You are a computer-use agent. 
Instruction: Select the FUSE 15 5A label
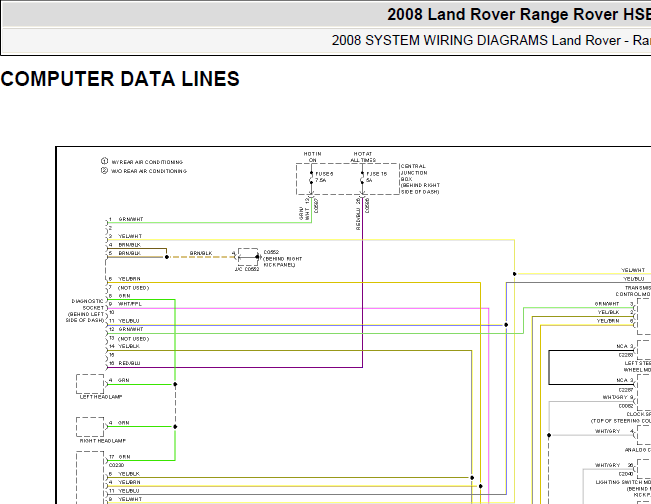pyautogui.click(x=376, y=177)
